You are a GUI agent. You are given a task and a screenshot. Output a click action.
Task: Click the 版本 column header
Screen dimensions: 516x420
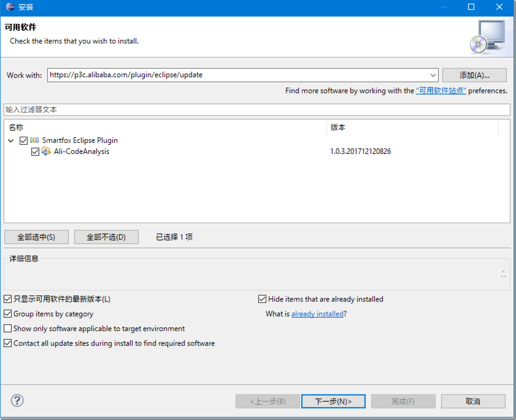[x=413, y=127]
